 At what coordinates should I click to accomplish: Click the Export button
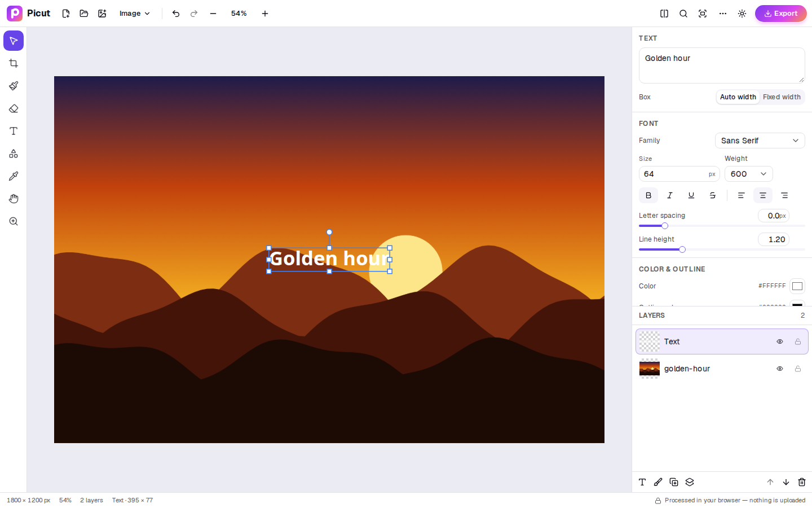pos(781,14)
